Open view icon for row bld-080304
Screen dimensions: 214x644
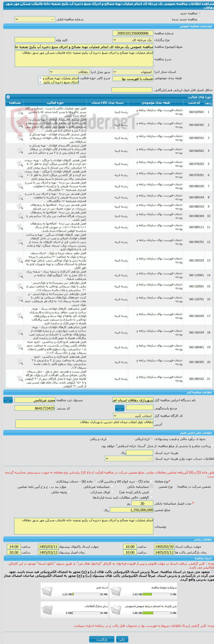pyautogui.click(x=20, y=216)
